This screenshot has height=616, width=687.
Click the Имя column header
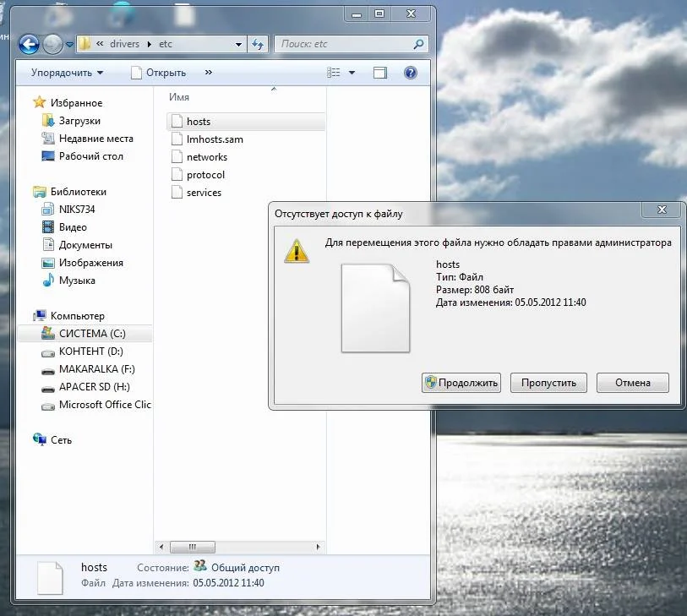point(179,97)
